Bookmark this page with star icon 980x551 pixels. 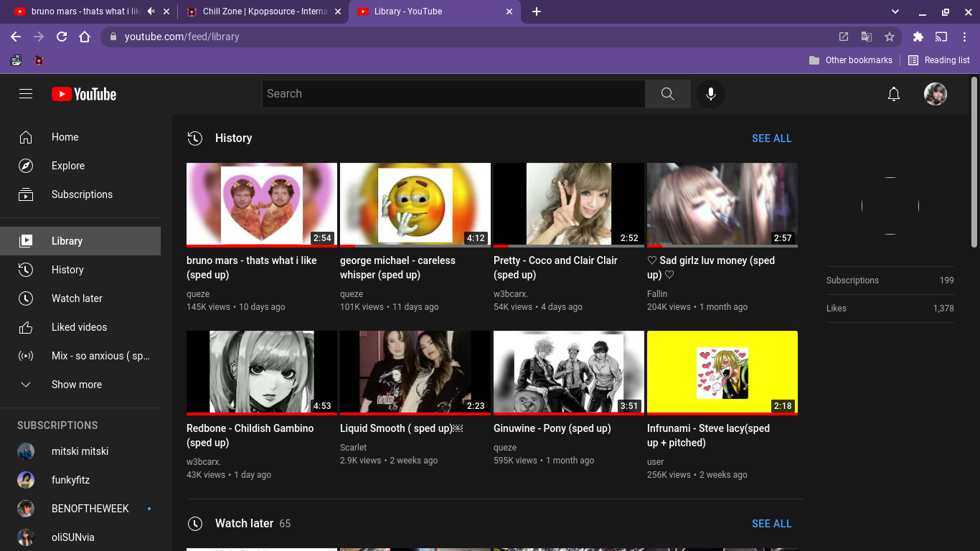coord(890,37)
